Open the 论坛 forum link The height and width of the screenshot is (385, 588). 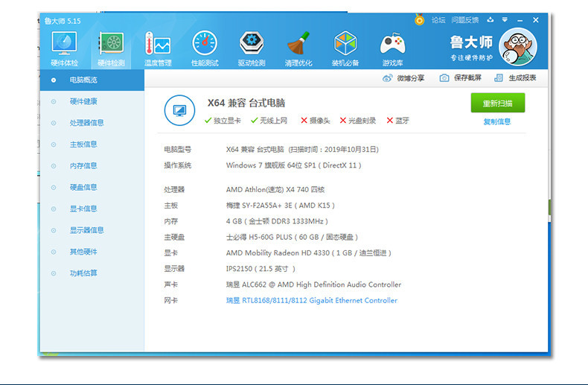[x=438, y=20]
